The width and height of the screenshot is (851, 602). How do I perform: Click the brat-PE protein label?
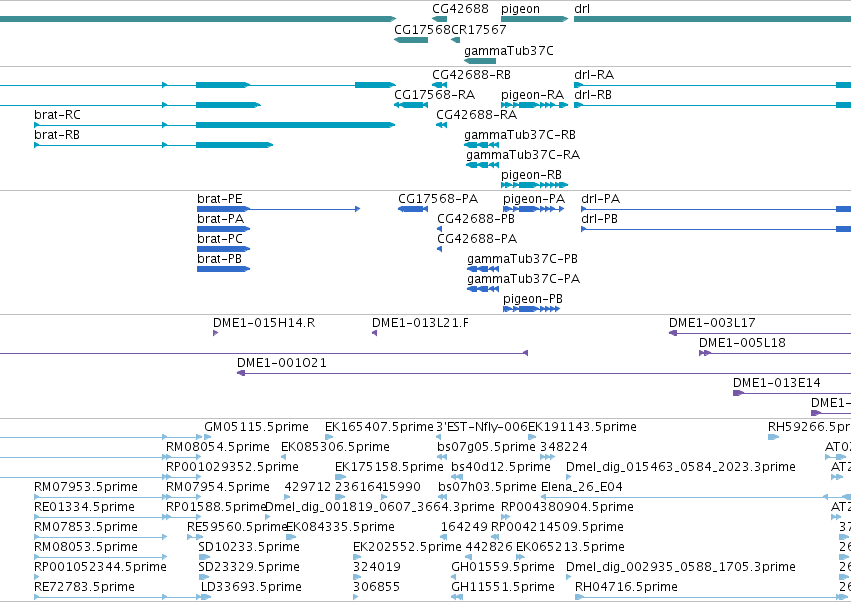(x=219, y=199)
